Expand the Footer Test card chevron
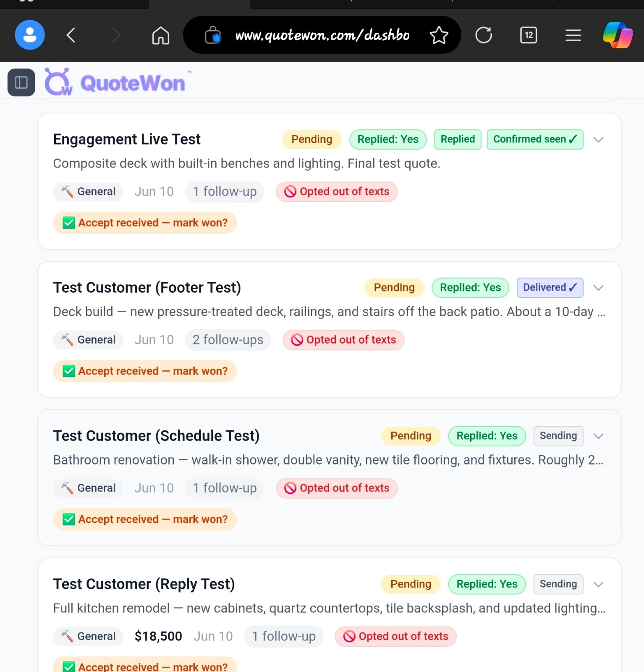The height and width of the screenshot is (672, 644). click(599, 288)
